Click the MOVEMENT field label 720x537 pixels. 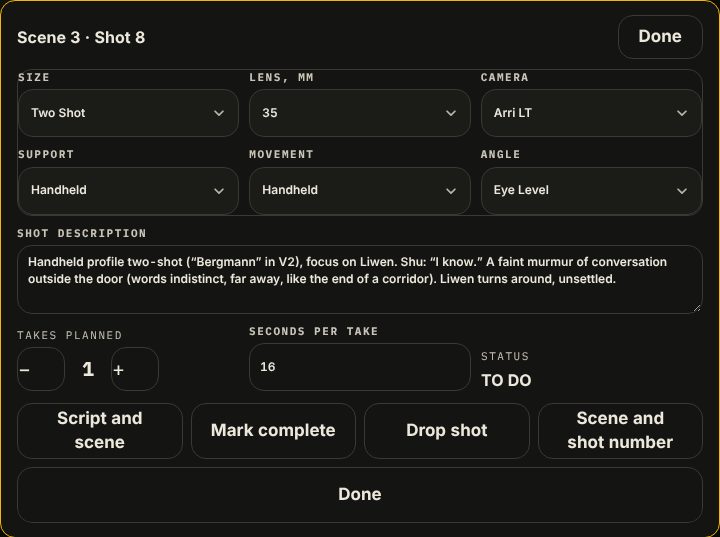tap(281, 154)
